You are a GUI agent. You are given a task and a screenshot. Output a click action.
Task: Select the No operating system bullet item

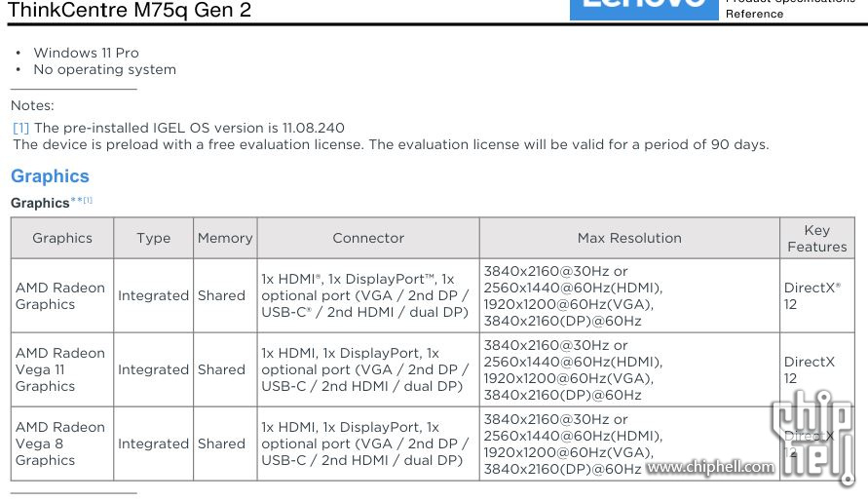click(104, 70)
